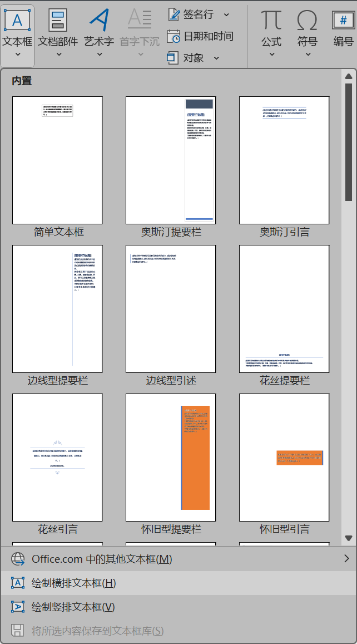Expand the 符号 dropdown arrow
This screenshot has height=644, width=357.
coord(308,55)
